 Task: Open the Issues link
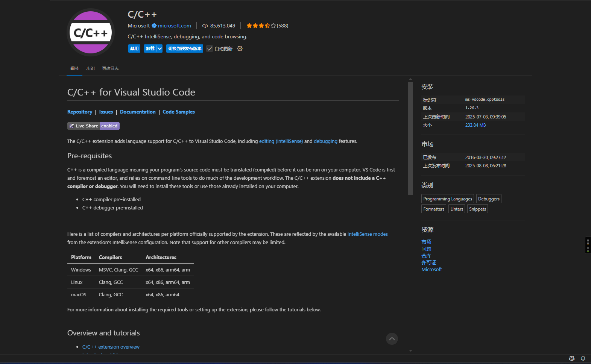pos(106,112)
